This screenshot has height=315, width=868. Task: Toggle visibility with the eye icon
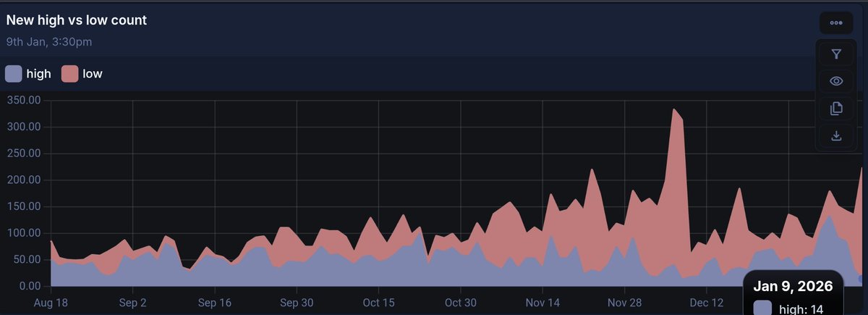click(836, 81)
